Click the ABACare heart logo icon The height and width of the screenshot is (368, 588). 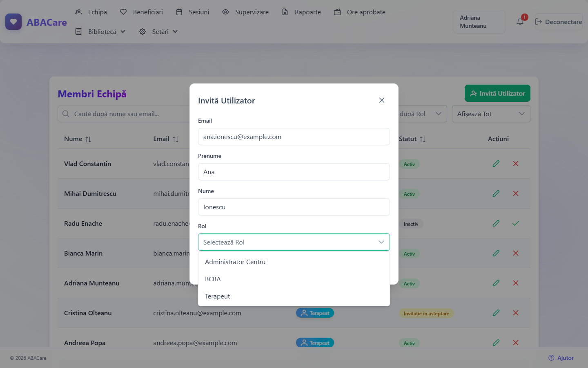[13, 22]
